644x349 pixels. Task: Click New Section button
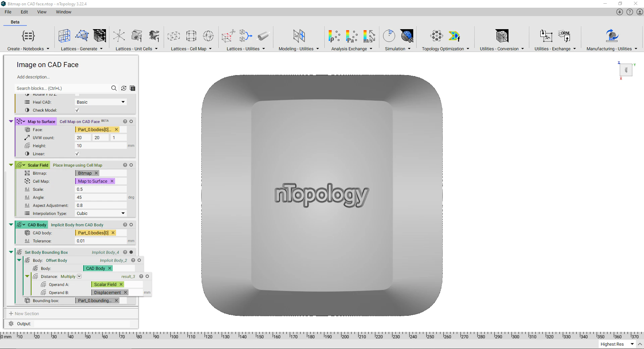[24, 313]
